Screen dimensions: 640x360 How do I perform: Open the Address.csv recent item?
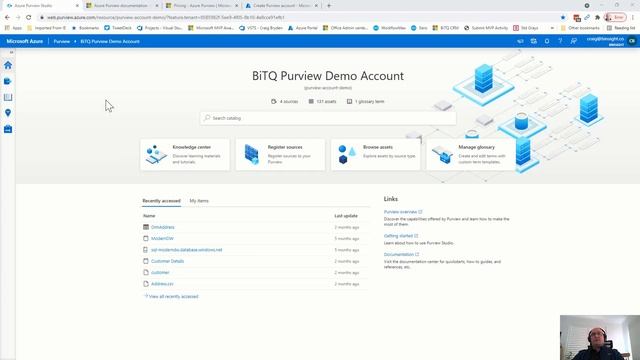coord(162,284)
